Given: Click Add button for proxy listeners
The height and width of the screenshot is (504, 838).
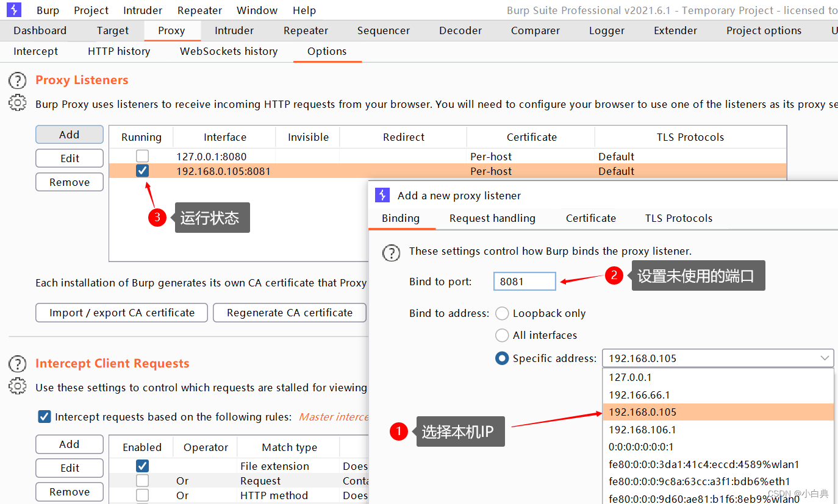Looking at the screenshot, I should click(70, 135).
